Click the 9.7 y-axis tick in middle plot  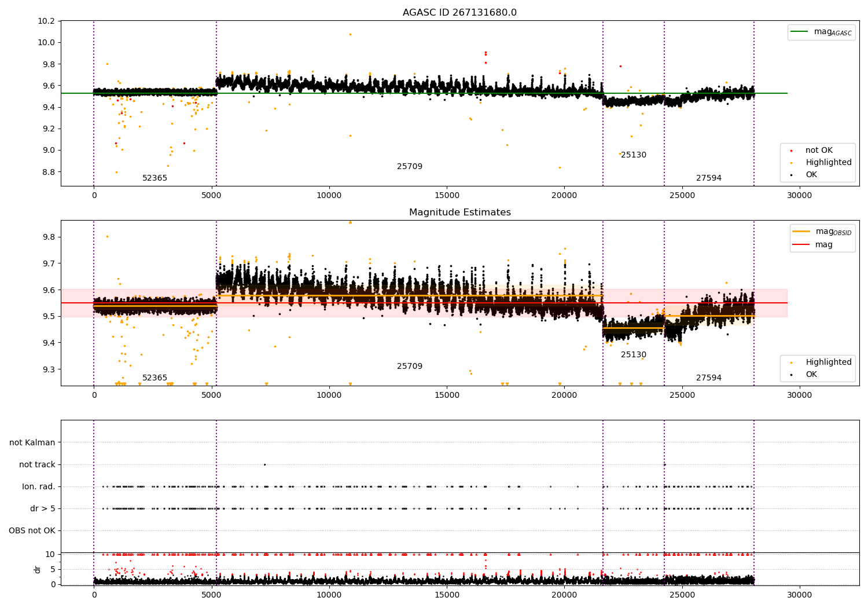pyautogui.click(x=49, y=263)
